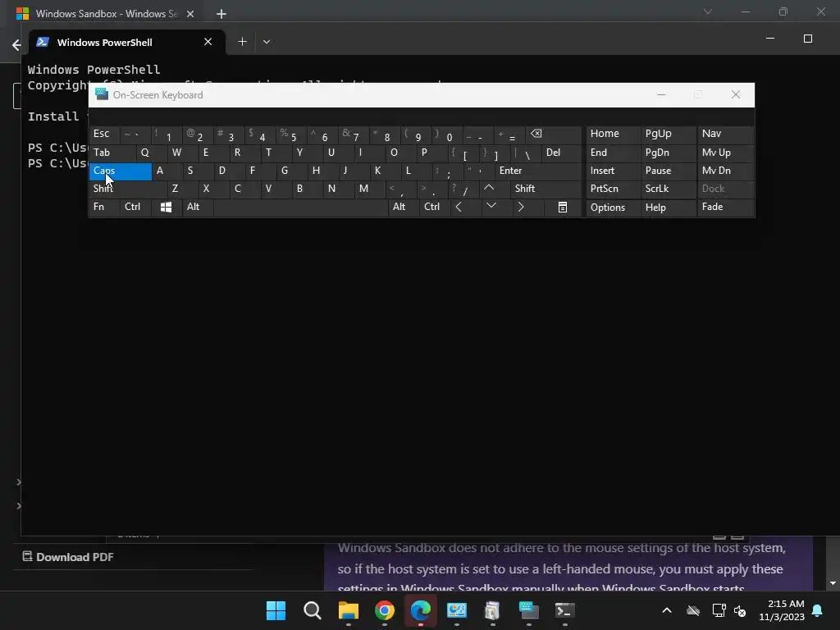Viewport: 840px width, 630px height.
Task: Click the page scrollbar down arrow
Action: pos(833,583)
